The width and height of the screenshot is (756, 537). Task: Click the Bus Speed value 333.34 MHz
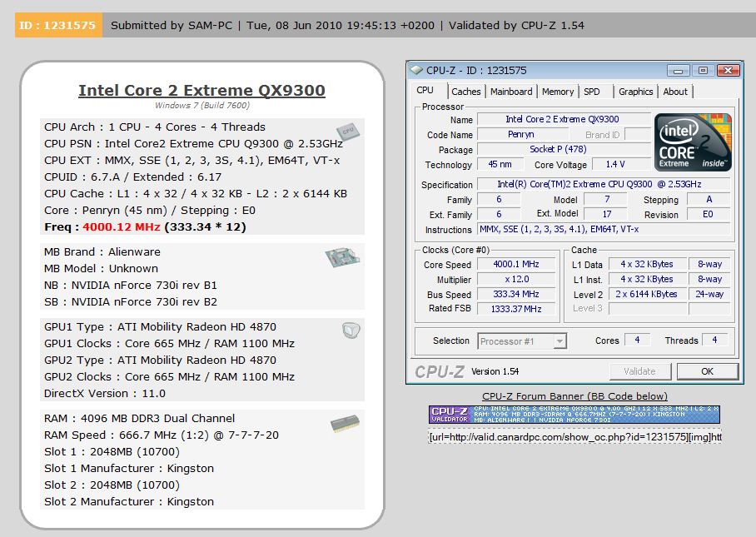coord(516,294)
